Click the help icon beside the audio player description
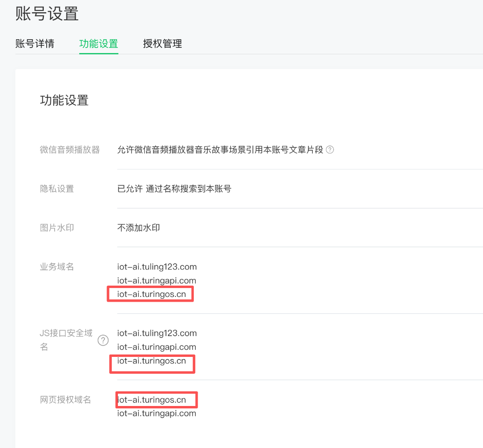This screenshot has width=483, height=448. tap(330, 150)
